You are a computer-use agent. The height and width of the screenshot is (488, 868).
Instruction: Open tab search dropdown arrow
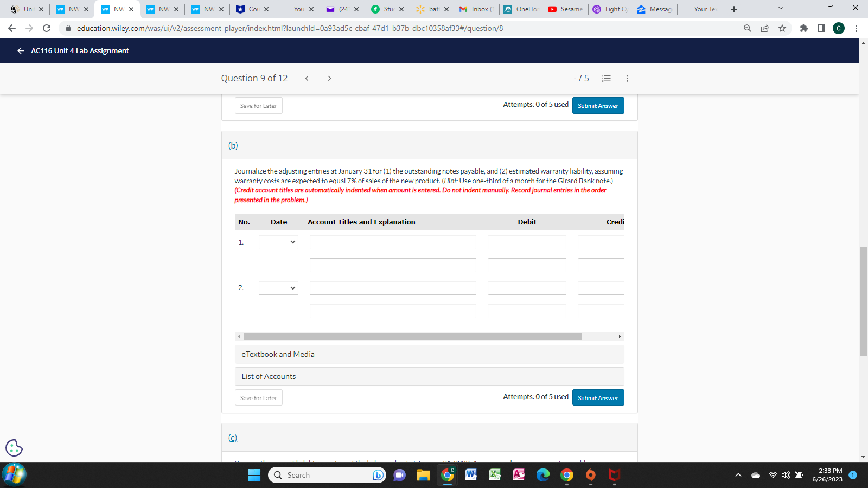781,8
